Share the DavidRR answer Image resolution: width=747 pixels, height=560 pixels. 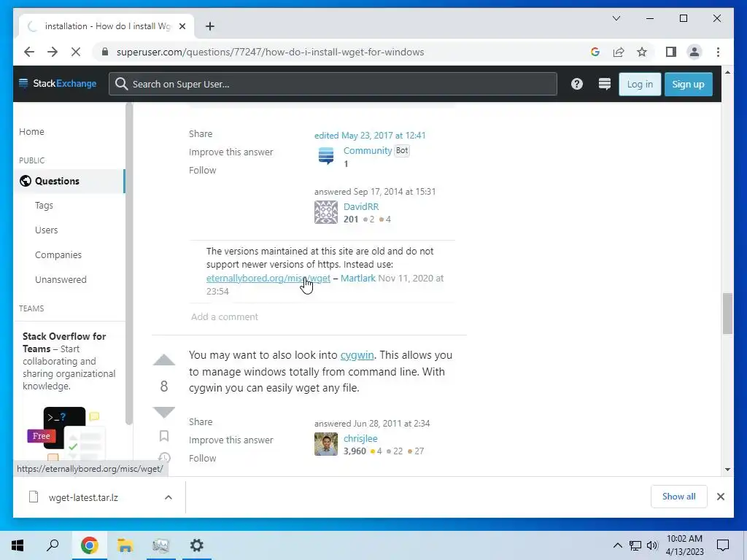(x=201, y=134)
